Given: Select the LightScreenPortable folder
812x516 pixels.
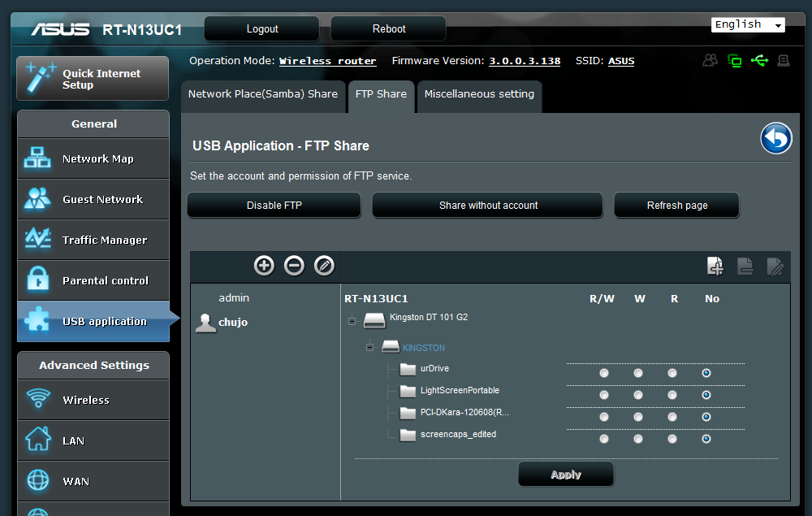Looking at the screenshot, I should coord(460,390).
